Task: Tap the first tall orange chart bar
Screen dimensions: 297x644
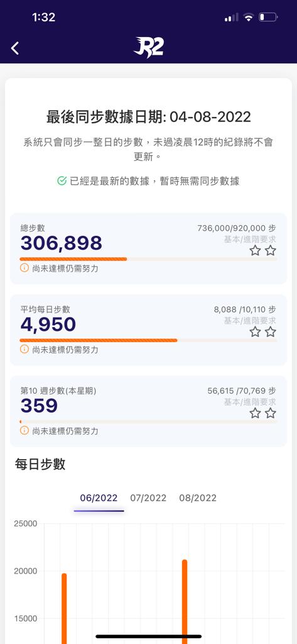Action: click(64, 608)
